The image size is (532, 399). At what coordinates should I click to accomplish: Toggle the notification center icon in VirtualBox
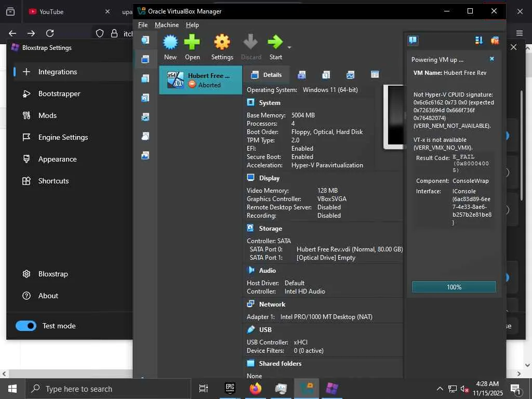pyautogui.click(x=413, y=41)
